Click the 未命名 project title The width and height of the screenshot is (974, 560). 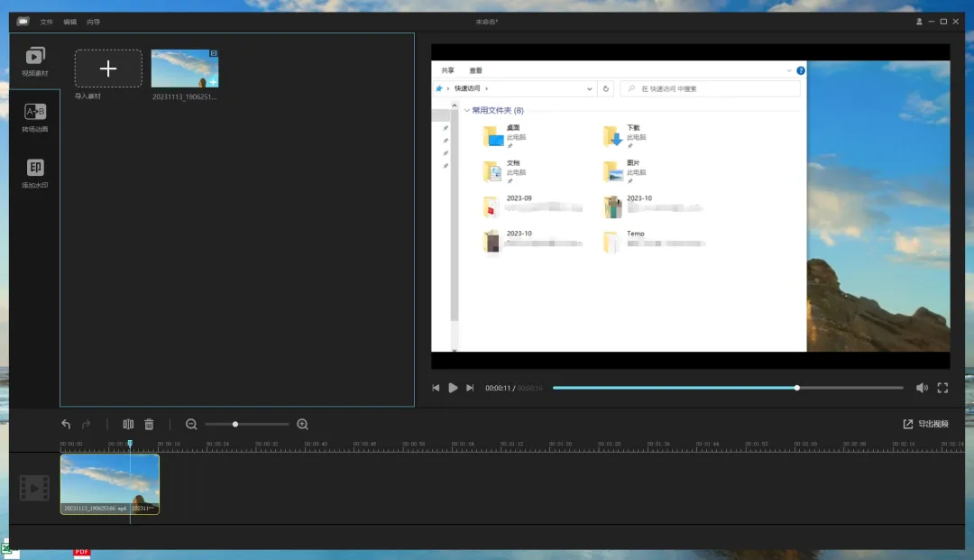click(487, 22)
